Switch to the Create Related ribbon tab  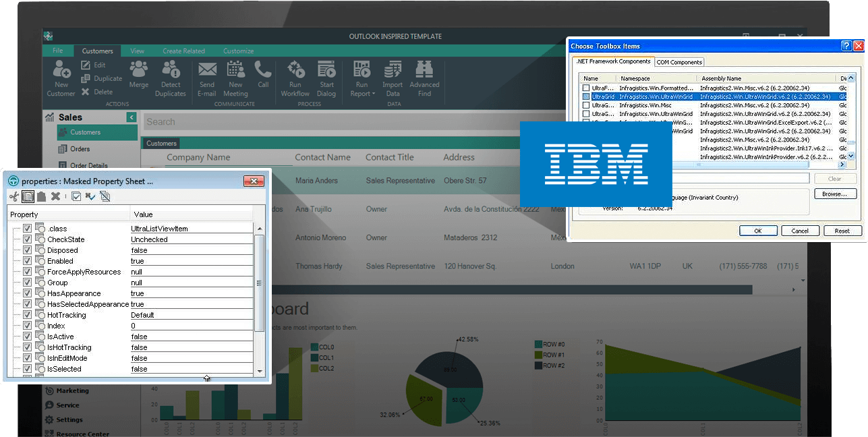[x=183, y=51]
